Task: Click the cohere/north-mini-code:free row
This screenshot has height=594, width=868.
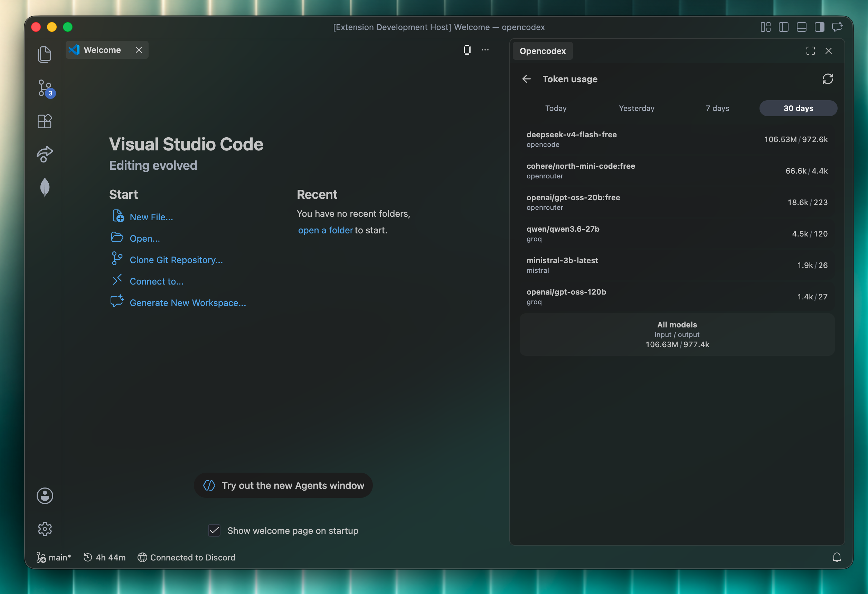Action: click(677, 171)
